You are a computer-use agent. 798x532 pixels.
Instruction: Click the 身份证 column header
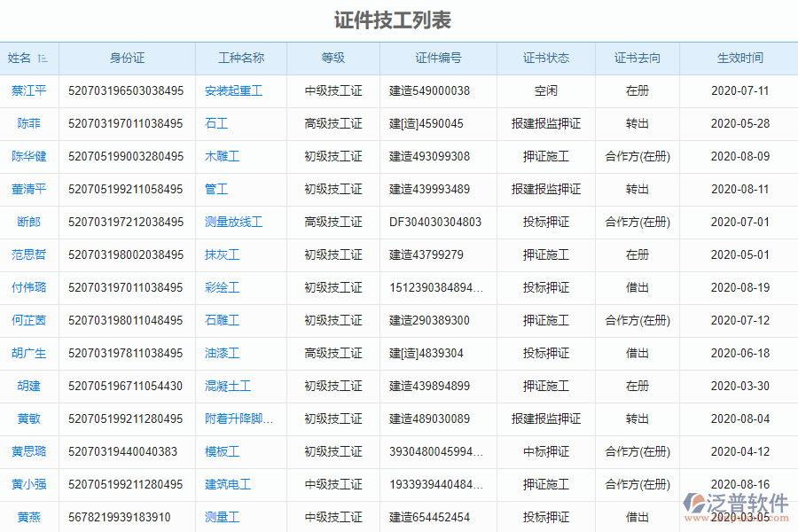point(127,58)
